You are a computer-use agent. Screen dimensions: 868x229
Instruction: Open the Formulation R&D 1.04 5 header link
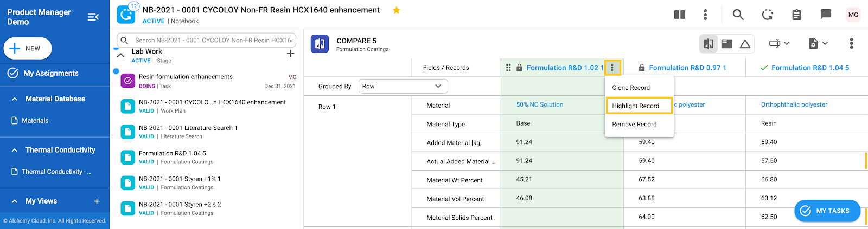810,68
